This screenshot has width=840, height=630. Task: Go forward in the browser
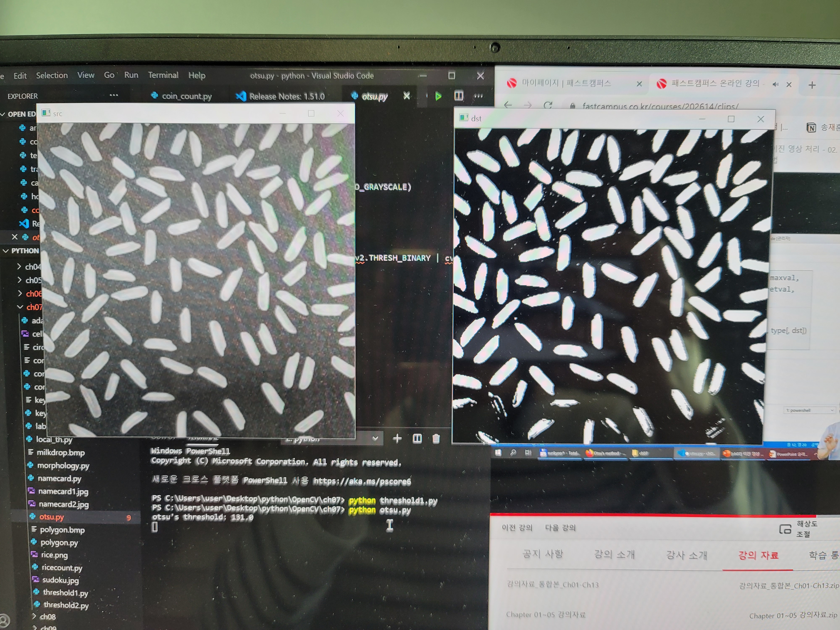click(x=528, y=105)
